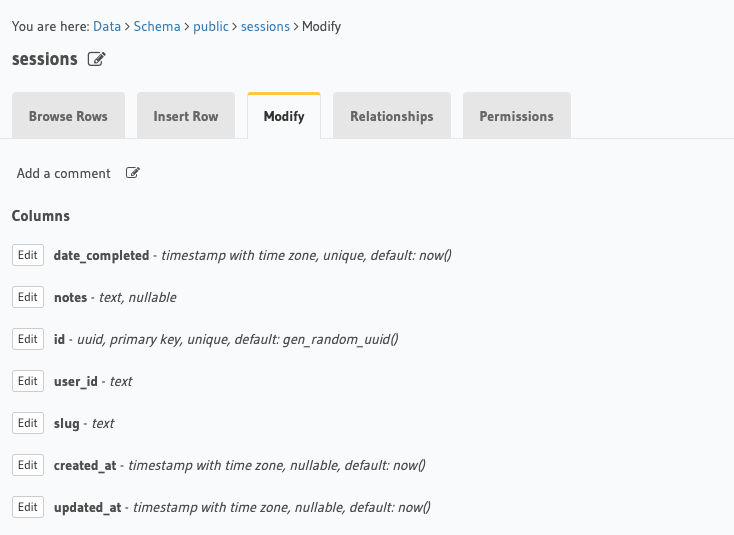
Task: Click the Data breadcrumb link
Action: coord(107,26)
